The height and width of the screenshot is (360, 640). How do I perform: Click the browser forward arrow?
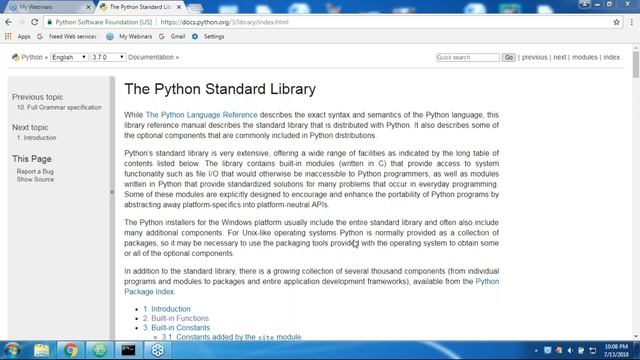click(x=21, y=22)
